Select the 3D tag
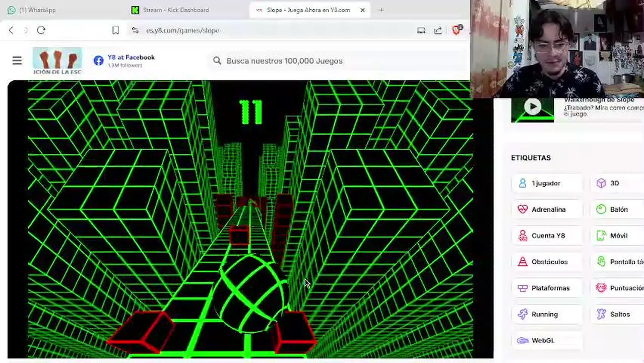Image resolution: width=644 pixels, height=363 pixels. tap(617, 183)
